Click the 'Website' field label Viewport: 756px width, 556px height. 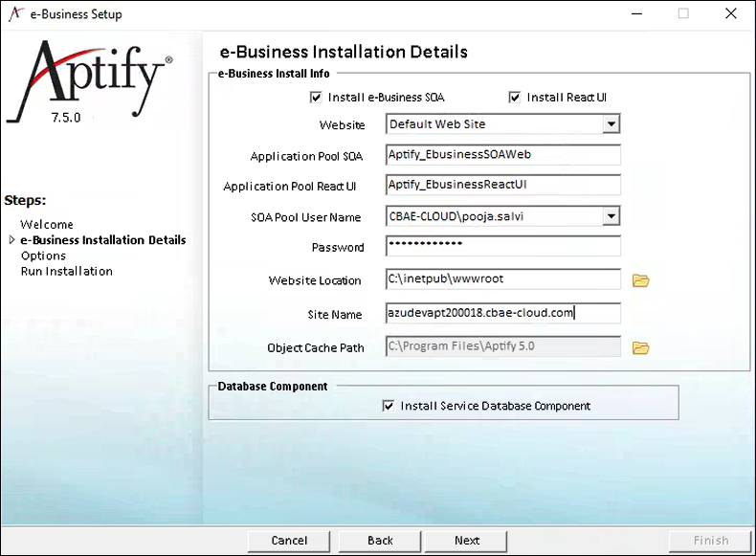click(x=342, y=125)
